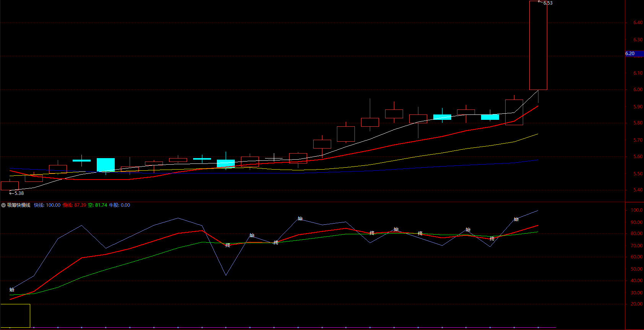Click the 6.00 price axis label
The width and height of the screenshot is (644, 330).
pos(638,90)
